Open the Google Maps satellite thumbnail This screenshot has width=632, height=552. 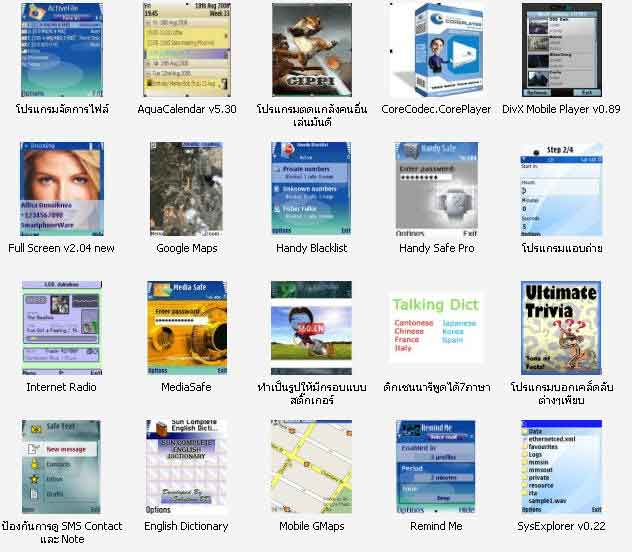point(186,189)
